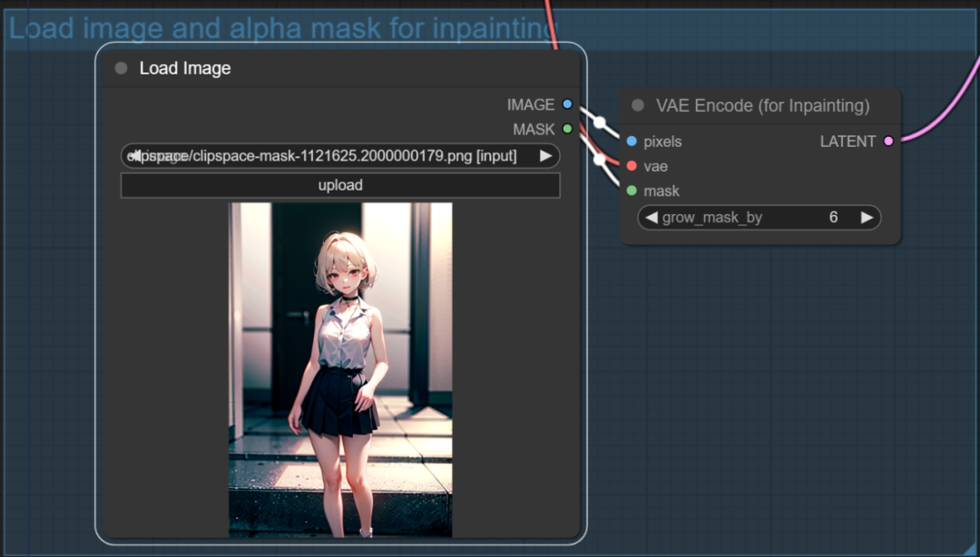
Task: Click the clipspace-mask filename widget
Action: 336,155
